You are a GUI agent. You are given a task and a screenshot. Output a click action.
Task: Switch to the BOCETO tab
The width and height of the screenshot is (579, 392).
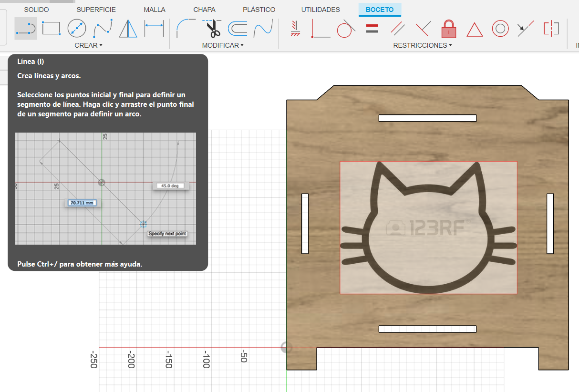point(380,10)
